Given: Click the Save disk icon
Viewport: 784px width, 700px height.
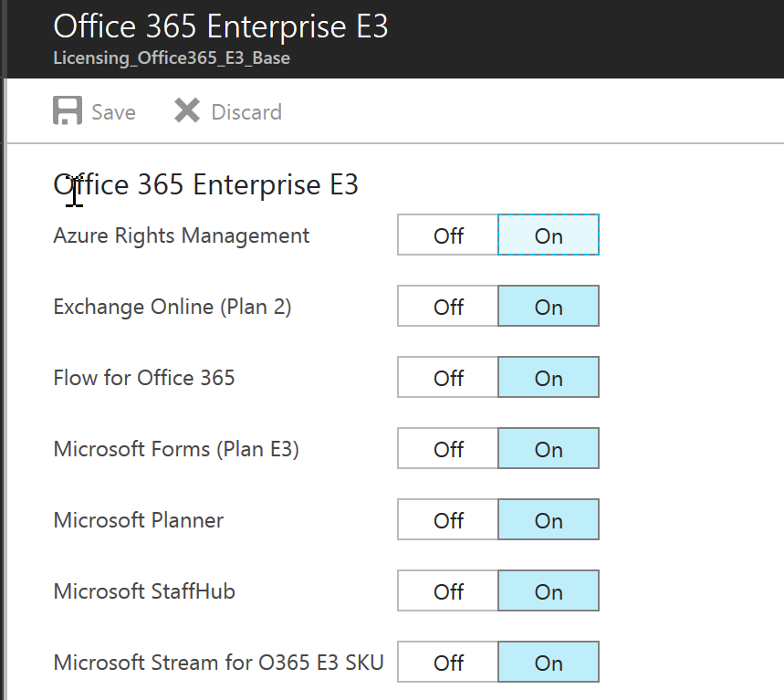Looking at the screenshot, I should (68, 110).
